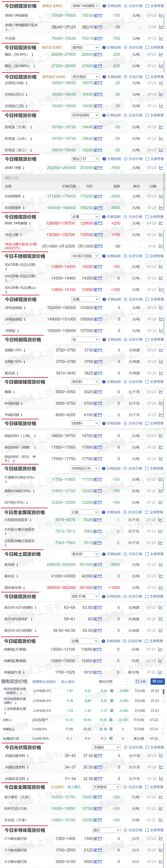Click 历史价格 in photovoltaic section
Image resolution: width=167 pixels, height=868 pixels.
(133, 747)
